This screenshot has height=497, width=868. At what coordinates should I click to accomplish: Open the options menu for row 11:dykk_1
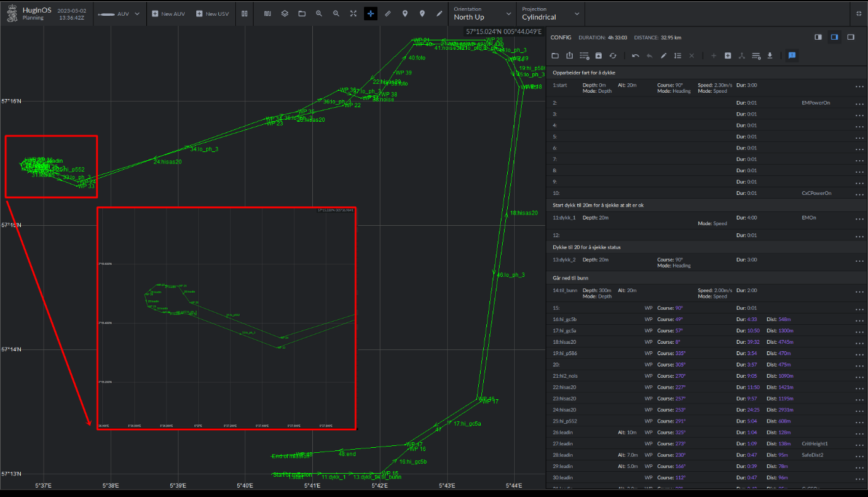point(859,220)
